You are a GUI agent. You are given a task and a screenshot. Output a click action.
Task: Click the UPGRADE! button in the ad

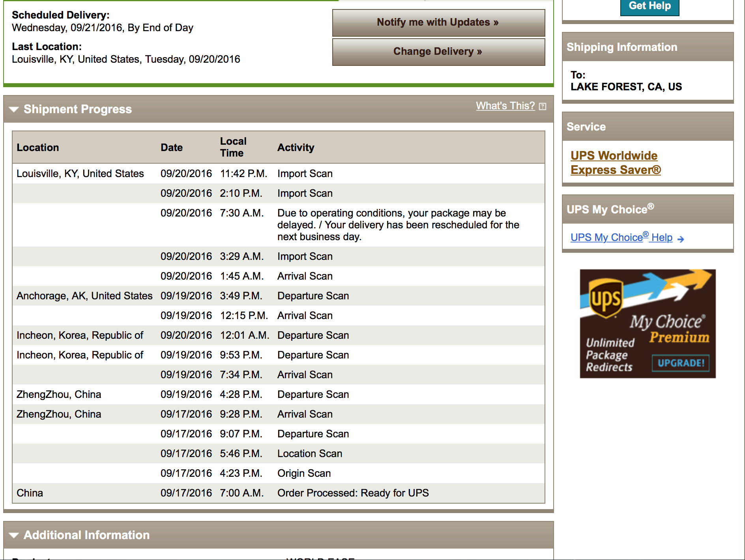tap(681, 363)
